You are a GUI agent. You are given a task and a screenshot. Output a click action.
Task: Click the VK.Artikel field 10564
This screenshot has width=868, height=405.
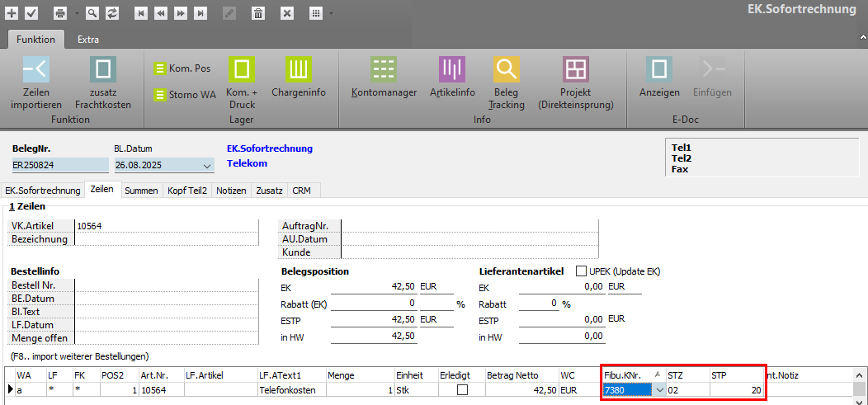(x=167, y=226)
